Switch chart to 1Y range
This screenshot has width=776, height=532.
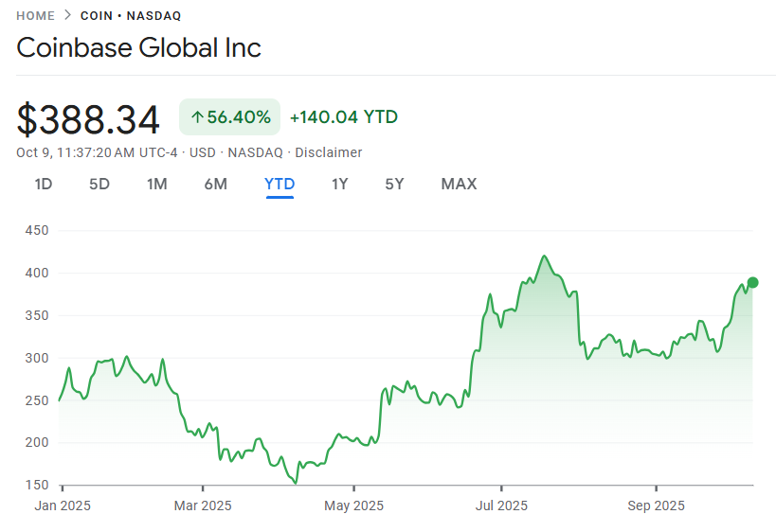(x=339, y=184)
